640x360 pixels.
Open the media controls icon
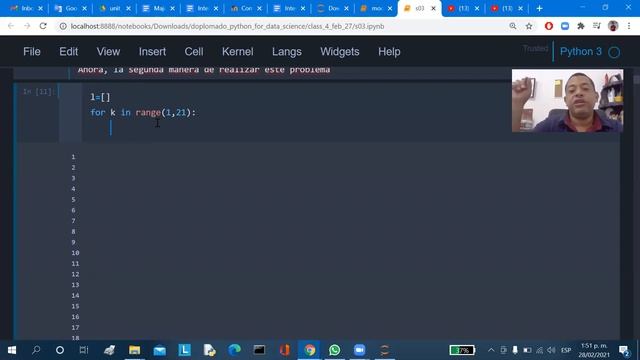point(597,26)
